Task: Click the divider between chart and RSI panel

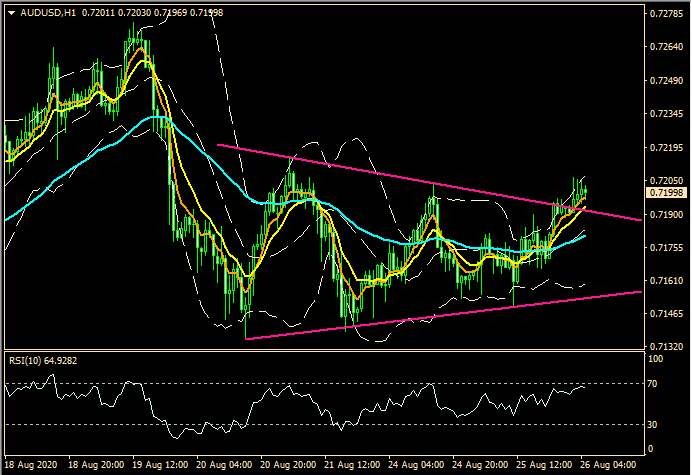Action: click(x=320, y=352)
